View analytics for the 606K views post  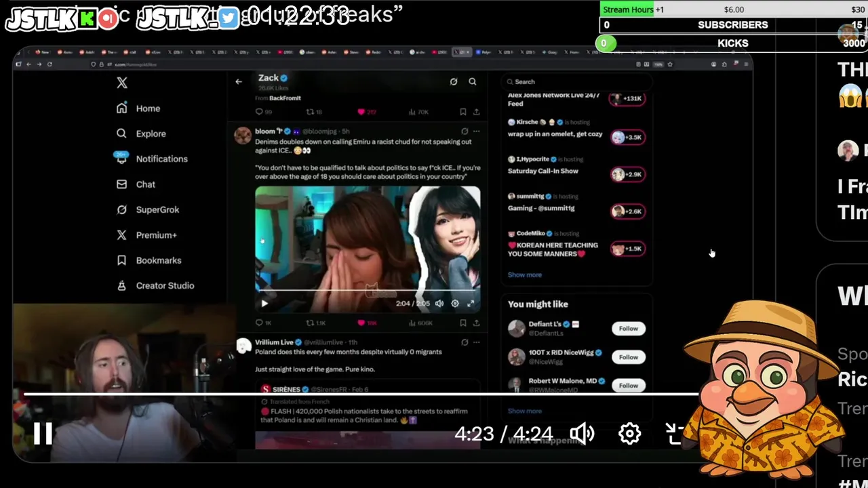[x=420, y=323]
